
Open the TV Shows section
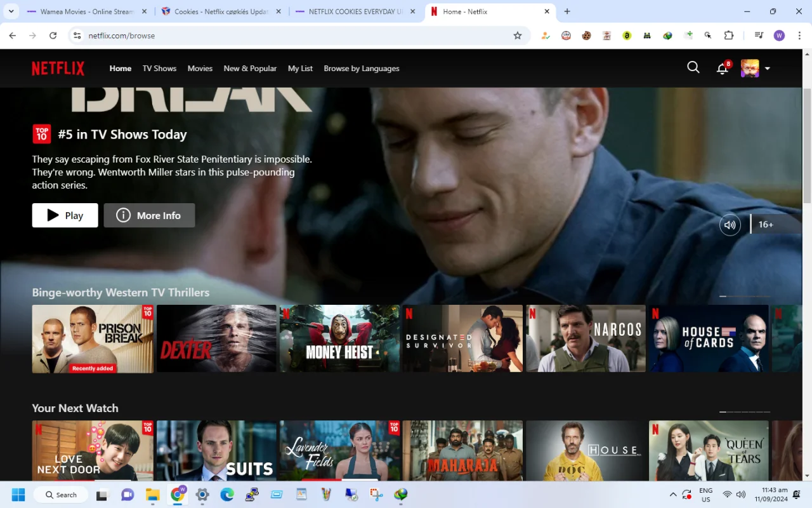click(159, 69)
